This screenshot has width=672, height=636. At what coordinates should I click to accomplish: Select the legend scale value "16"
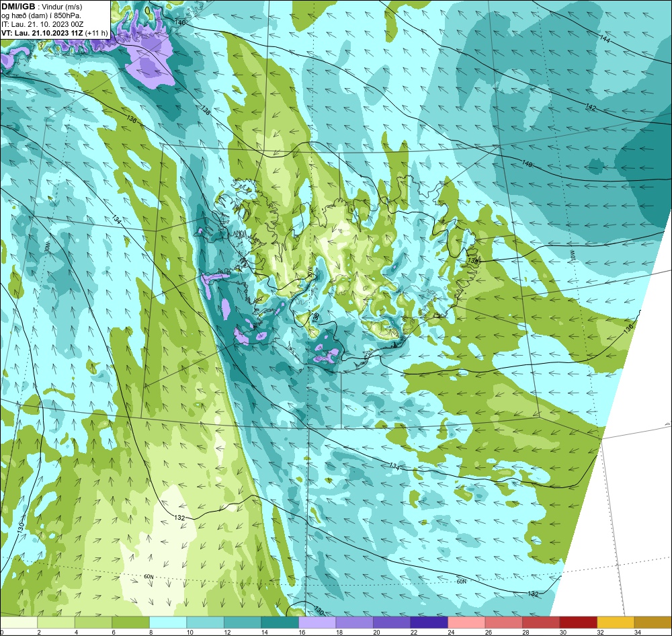pos(302,632)
